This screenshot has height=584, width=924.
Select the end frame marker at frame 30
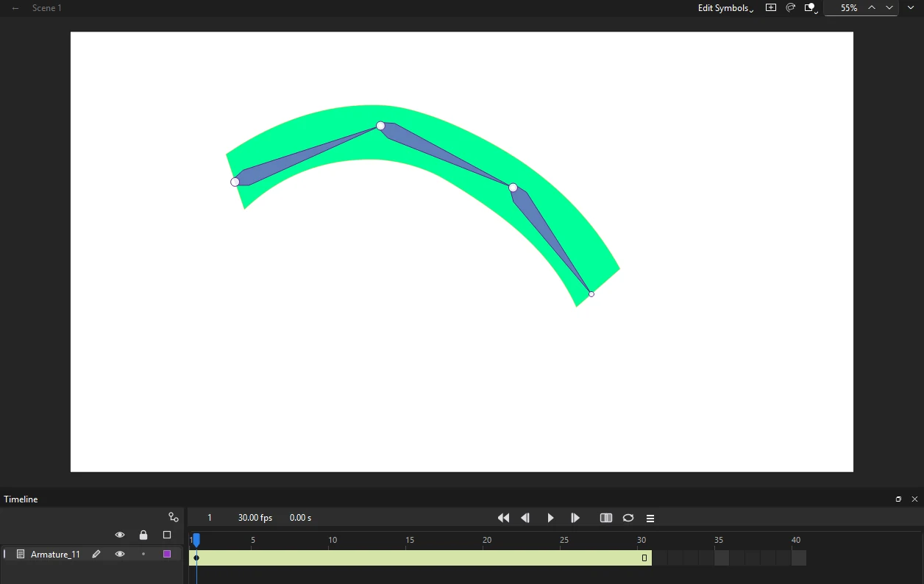tap(644, 558)
